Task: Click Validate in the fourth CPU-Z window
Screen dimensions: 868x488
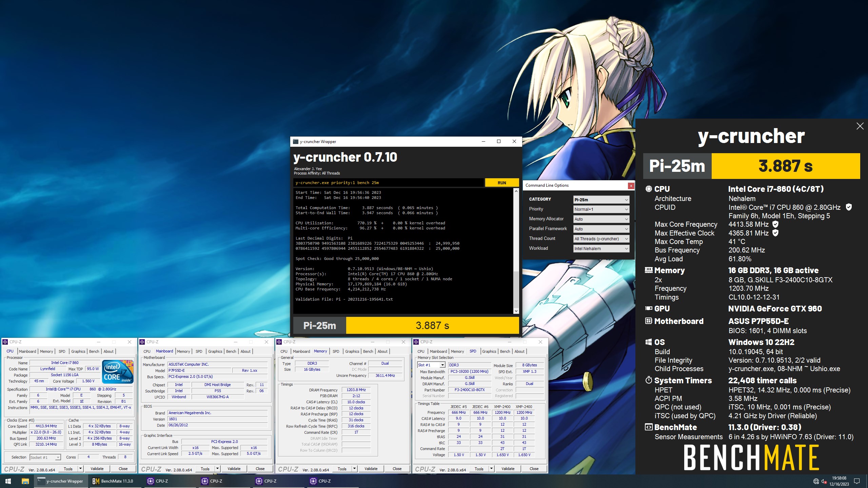Action: pyautogui.click(x=508, y=469)
